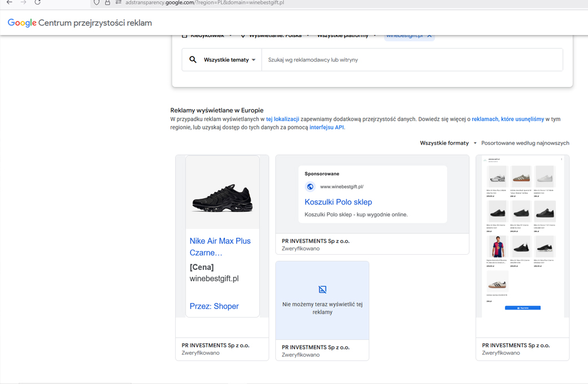Image resolution: width=588 pixels, height=384 pixels.
Task: Select the Reklamy wyświetlane w Europie heading
Action: (x=217, y=110)
